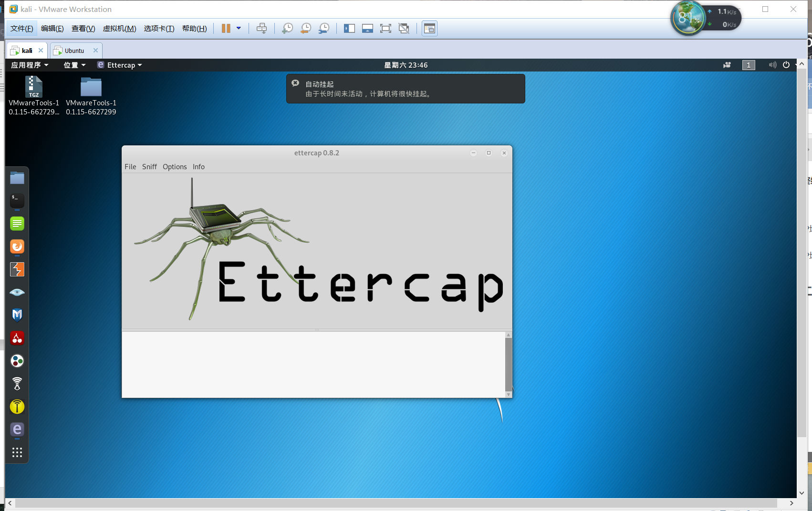The image size is (812, 511).
Task: Close the Ubuntu VM tab
Action: (x=95, y=51)
